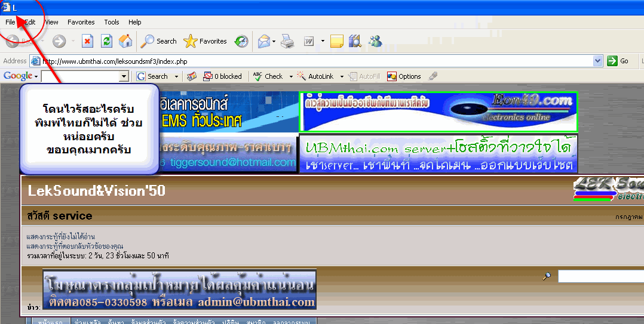The width and height of the screenshot is (644, 324).
Task: Click the forum search magnifier icon
Action: pos(547,276)
